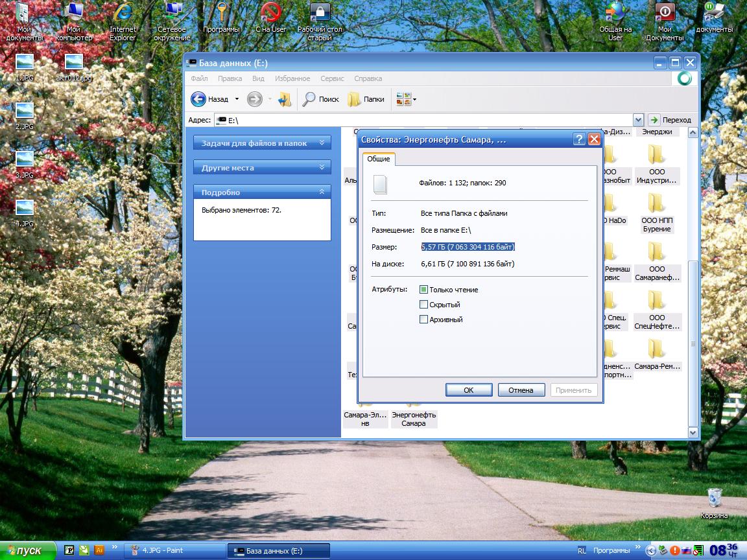Enable the Archive (Архивный) checkbox
The height and width of the screenshot is (560, 747).
pos(424,320)
